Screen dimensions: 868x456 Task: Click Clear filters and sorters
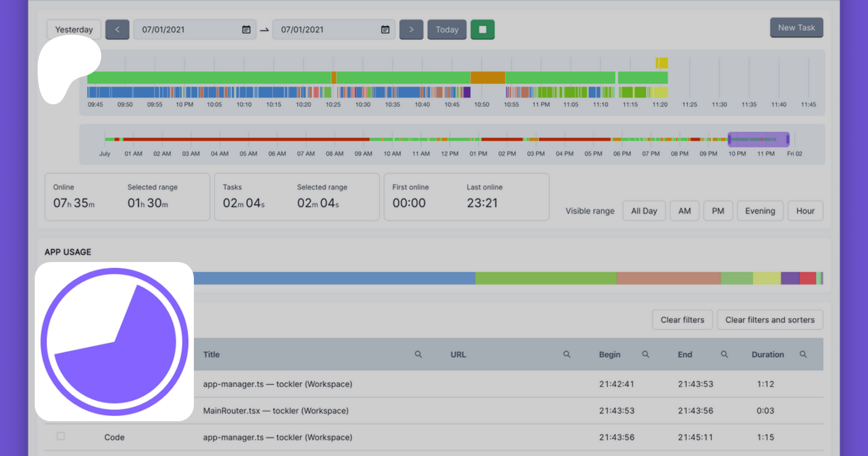click(770, 320)
